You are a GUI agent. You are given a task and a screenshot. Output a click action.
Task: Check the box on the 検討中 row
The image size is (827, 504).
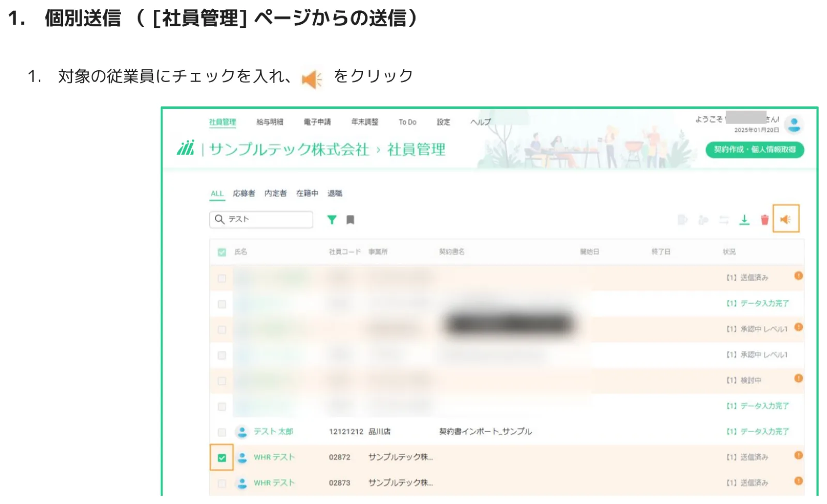click(222, 381)
